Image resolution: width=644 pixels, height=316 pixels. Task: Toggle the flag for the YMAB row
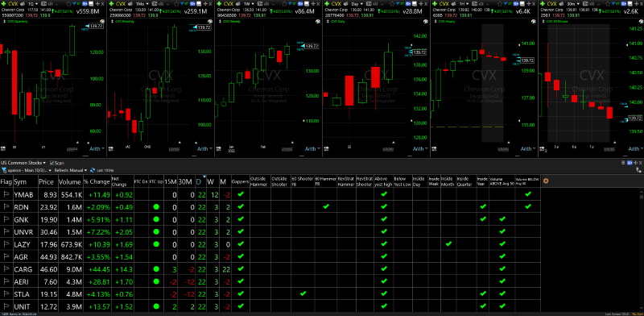pyautogui.click(x=6, y=194)
